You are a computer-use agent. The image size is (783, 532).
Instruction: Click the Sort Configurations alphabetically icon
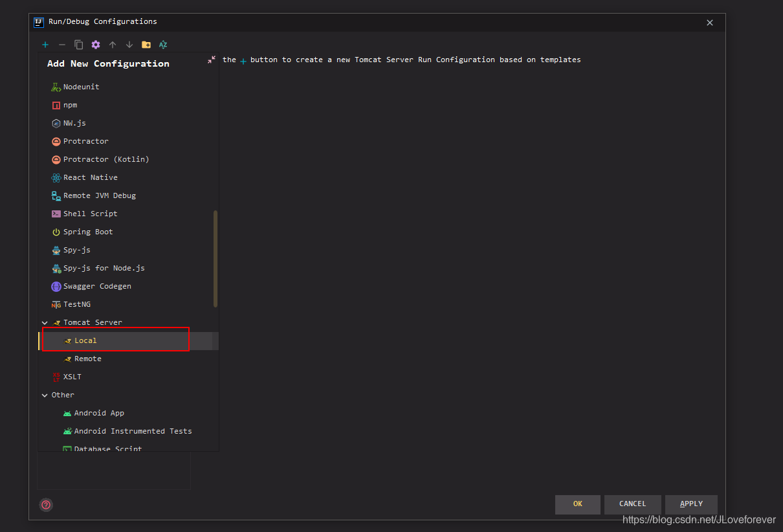(x=163, y=45)
